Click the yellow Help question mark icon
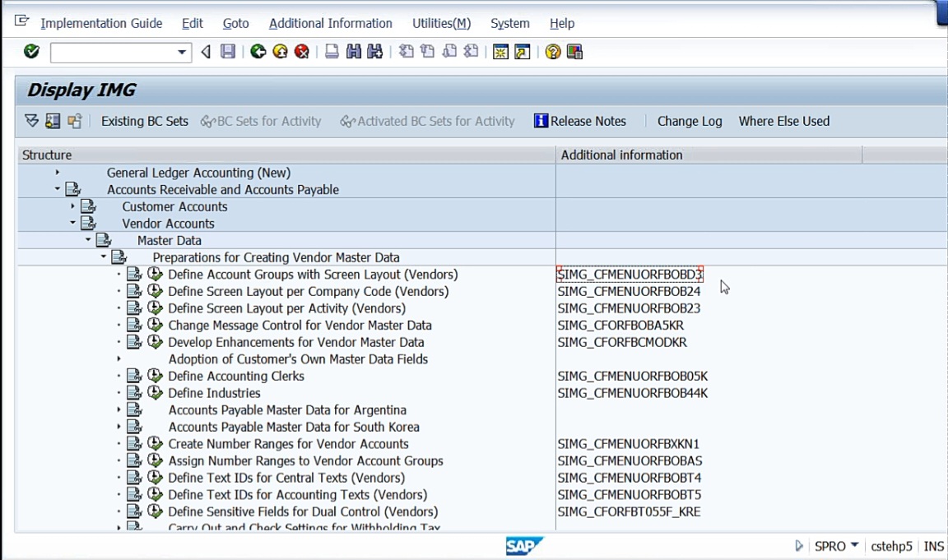Viewport: 948px width, 560px height. click(553, 52)
